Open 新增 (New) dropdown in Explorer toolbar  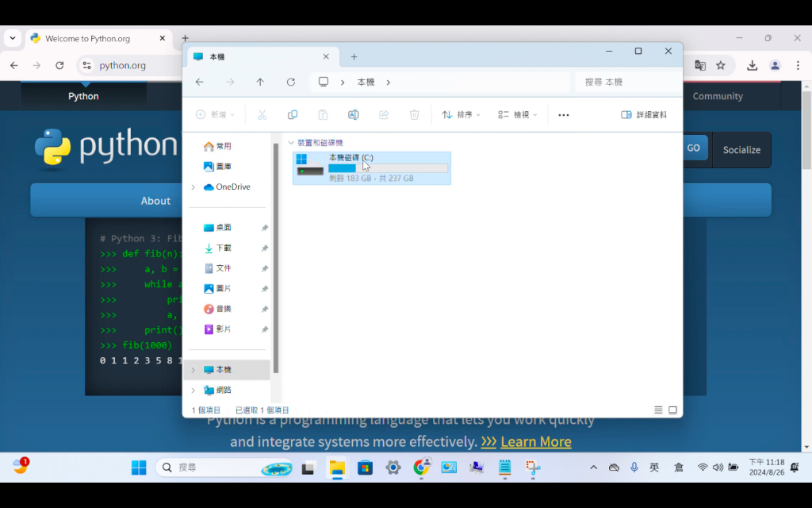[x=215, y=114]
